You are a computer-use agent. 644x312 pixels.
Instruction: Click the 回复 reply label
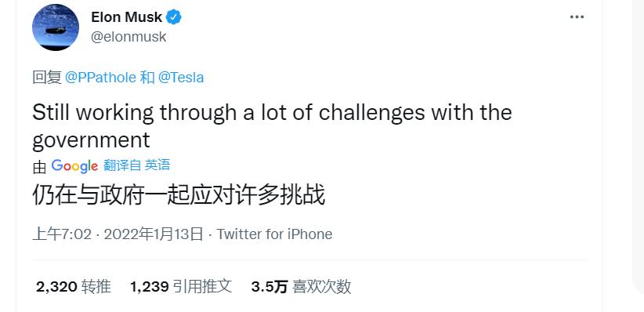coord(47,78)
